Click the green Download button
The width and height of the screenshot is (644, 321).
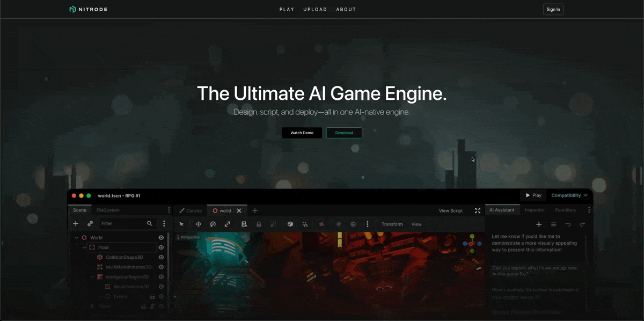point(344,133)
